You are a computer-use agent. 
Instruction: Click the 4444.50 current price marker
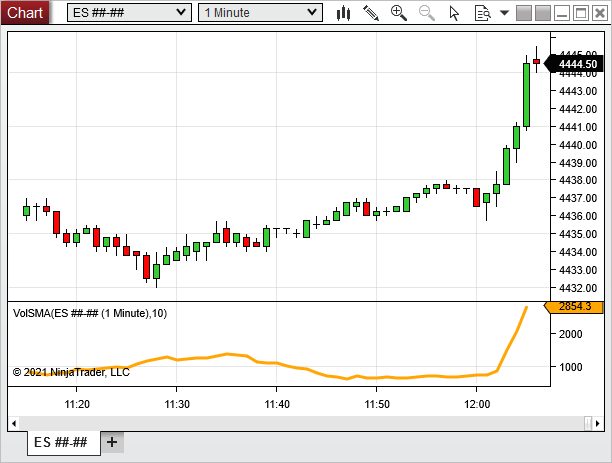pos(577,64)
